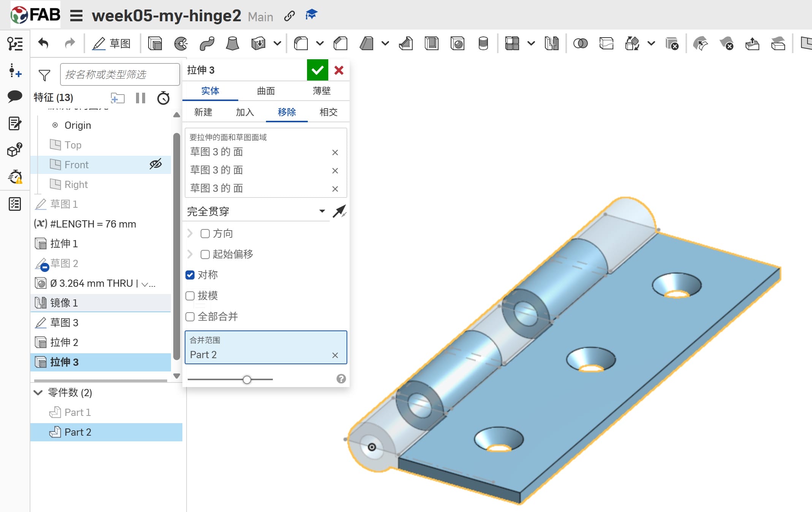Select the Boolean tool icon

click(x=580, y=44)
